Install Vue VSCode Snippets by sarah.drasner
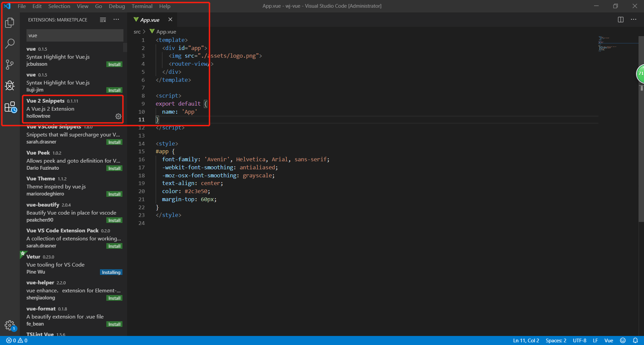This screenshot has height=345, width=644. point(114,142)
